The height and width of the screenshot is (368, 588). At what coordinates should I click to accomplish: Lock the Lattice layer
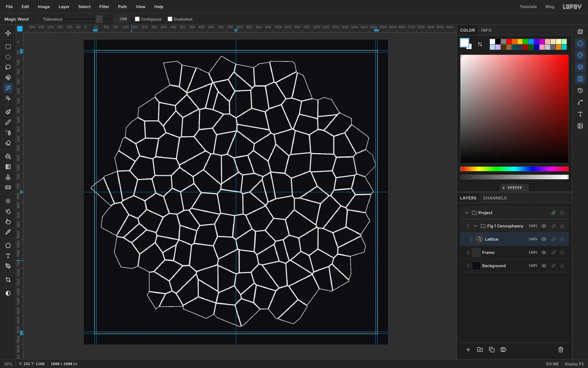pyautogui.click(x=562, y=239)
